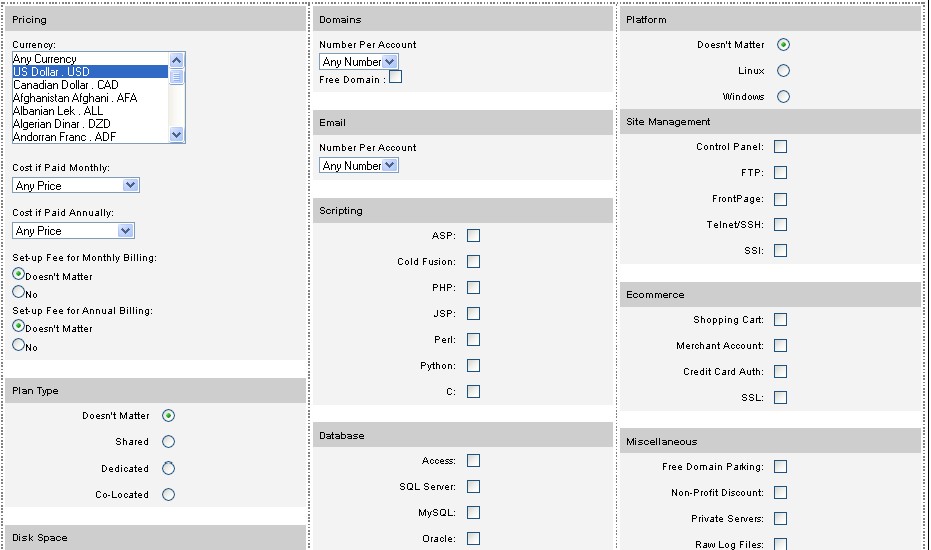Enable the MySQL database checkbox
The width and height of the screenshot is (931, 550).
point(473,513)
